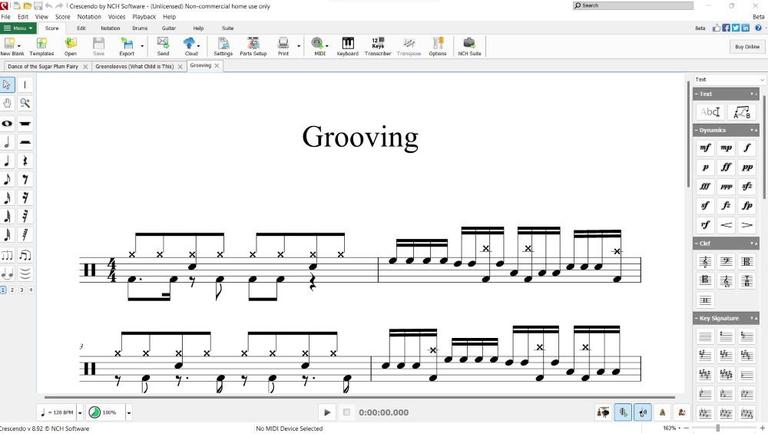768x434 pixels.
Task: Open the playback speed percentage dropdown
Action: pos(129,412)
